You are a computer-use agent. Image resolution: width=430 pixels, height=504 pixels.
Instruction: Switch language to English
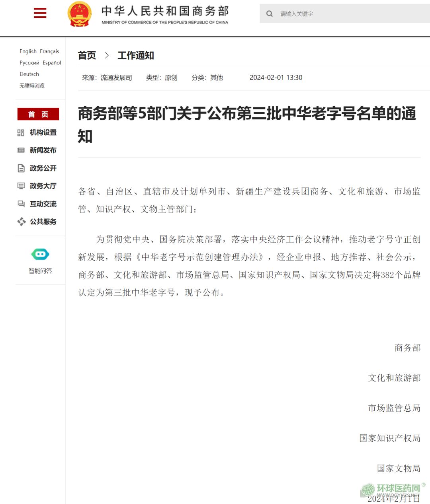click(28, 51)
